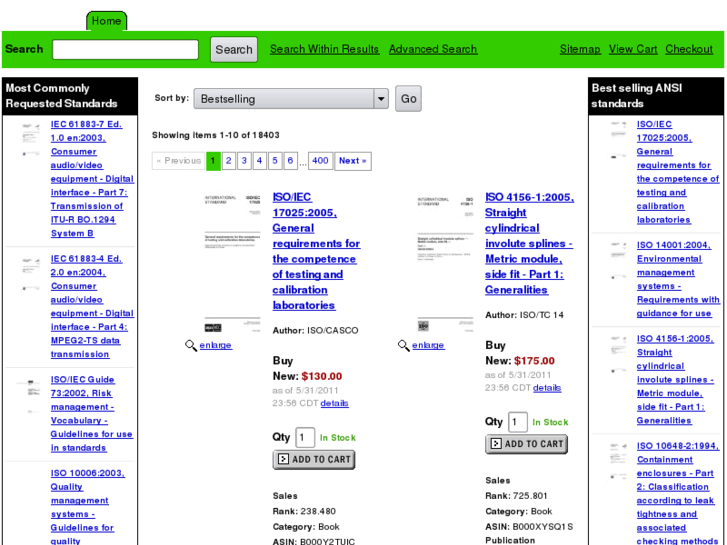Screen dimensions: 727x545
Task: Go to results page 3
Action: pos(244,161)
